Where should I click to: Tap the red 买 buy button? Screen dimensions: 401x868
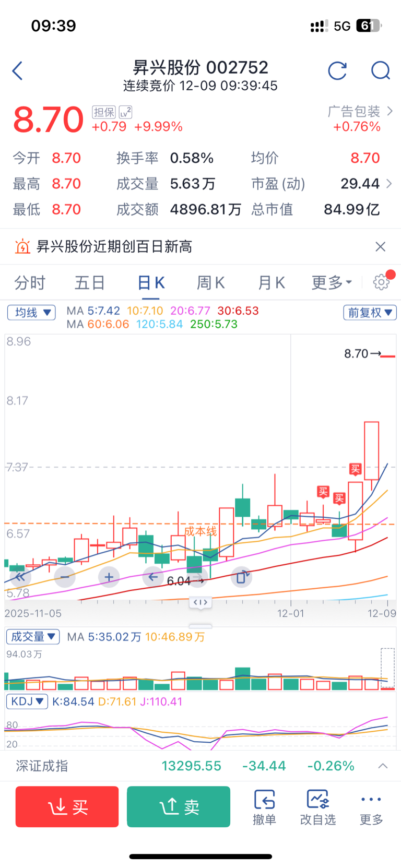point(67,807)
